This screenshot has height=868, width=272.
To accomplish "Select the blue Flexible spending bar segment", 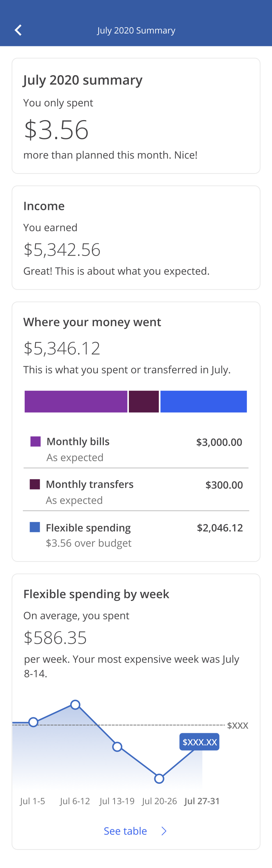I will pos(203,401).
